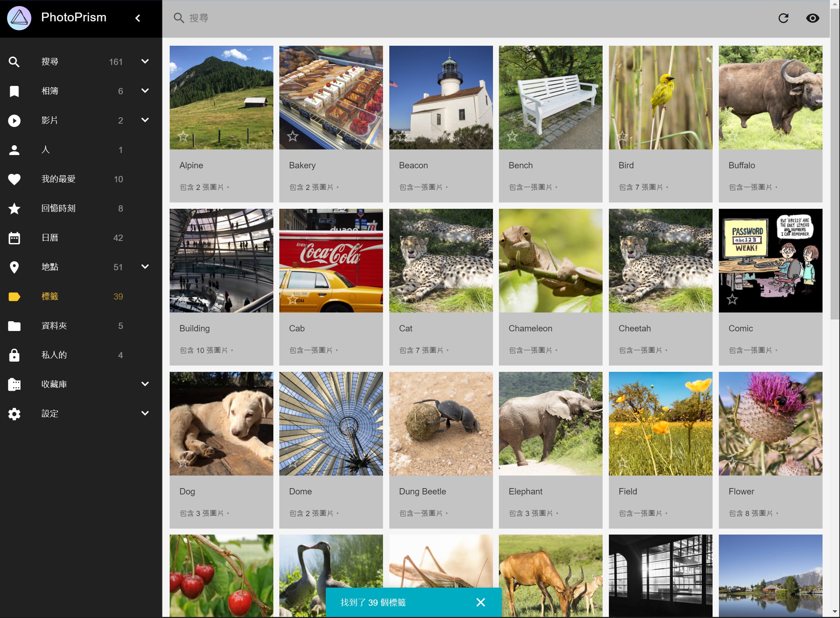The image size is (840, 618).
Task: Expand the 設定 submenu chevron
Action: click(145, 413)
